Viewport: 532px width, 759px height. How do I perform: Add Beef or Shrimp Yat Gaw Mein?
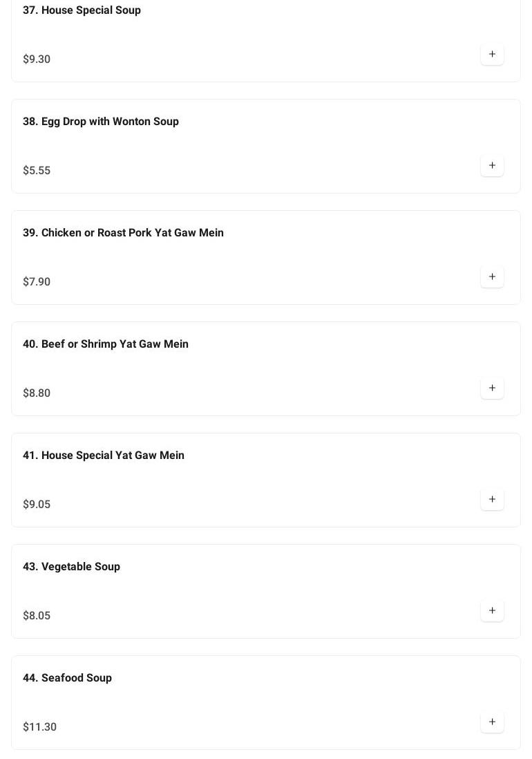click(x=492, y=388)
